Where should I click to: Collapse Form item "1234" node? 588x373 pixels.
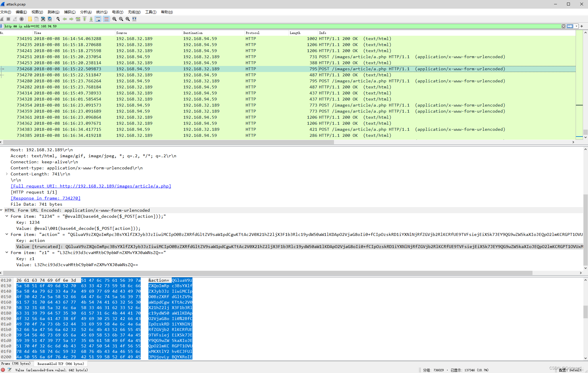pyautogui.click(x=7, y=216)
